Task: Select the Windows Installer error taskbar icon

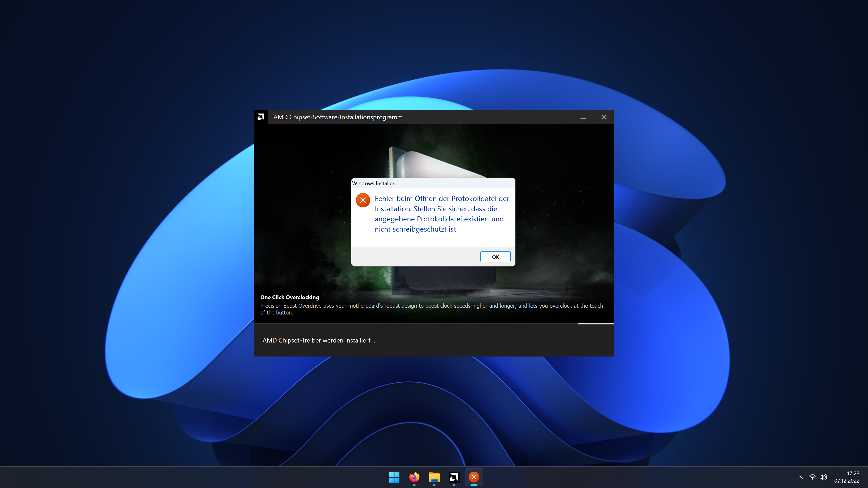Action: pyautogui.click(x=474, y=477)
